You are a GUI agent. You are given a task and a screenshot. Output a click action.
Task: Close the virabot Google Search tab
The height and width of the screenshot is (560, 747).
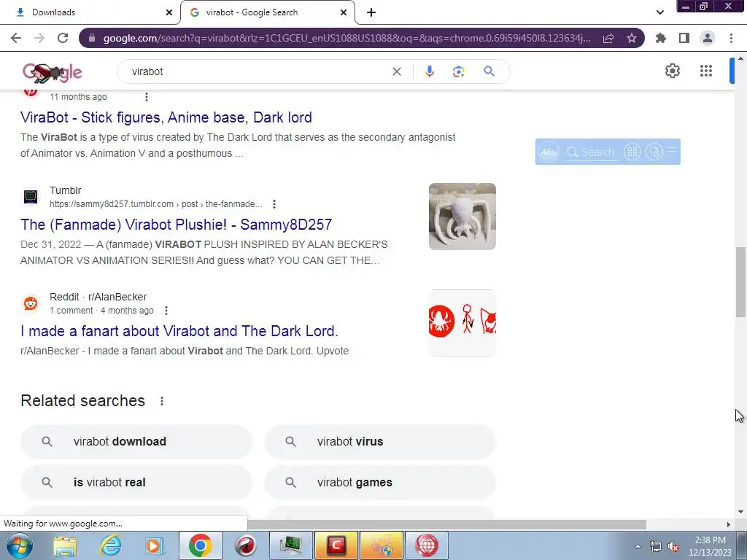(343, 12)
